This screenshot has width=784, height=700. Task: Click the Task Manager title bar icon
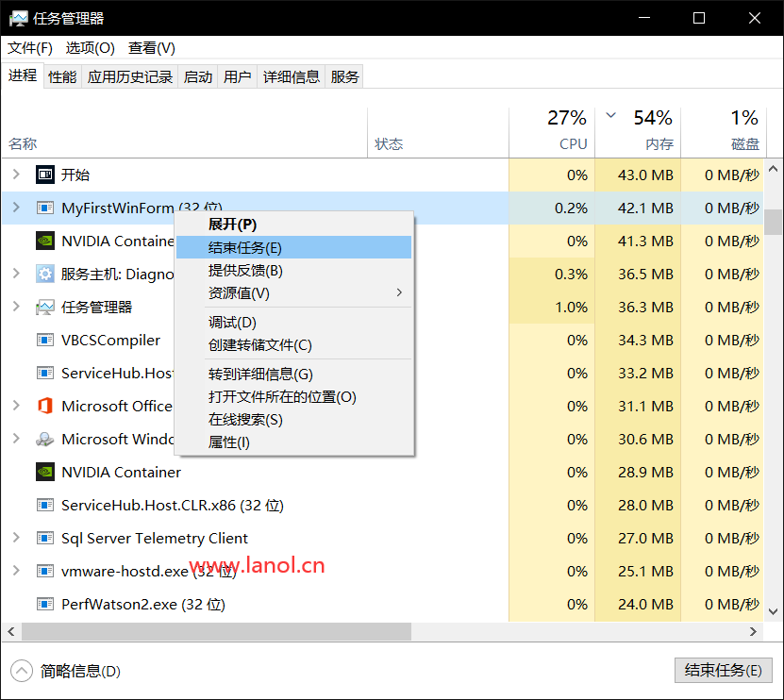19,19
